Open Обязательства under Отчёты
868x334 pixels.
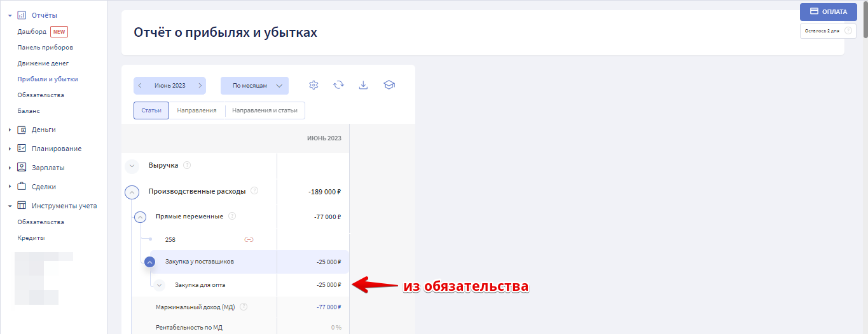41,95
